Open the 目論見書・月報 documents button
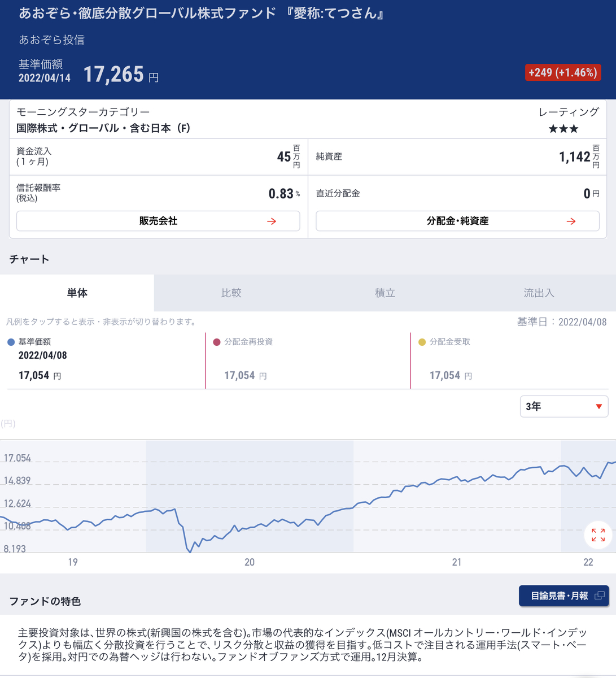Screen dimensions: 616x678 (563, 596)
